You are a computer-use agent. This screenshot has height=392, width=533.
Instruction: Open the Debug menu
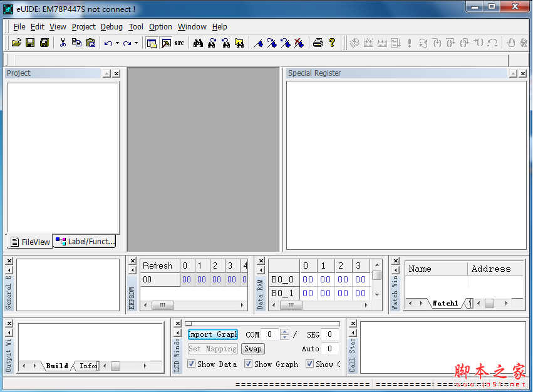click(x=111, y=27)
